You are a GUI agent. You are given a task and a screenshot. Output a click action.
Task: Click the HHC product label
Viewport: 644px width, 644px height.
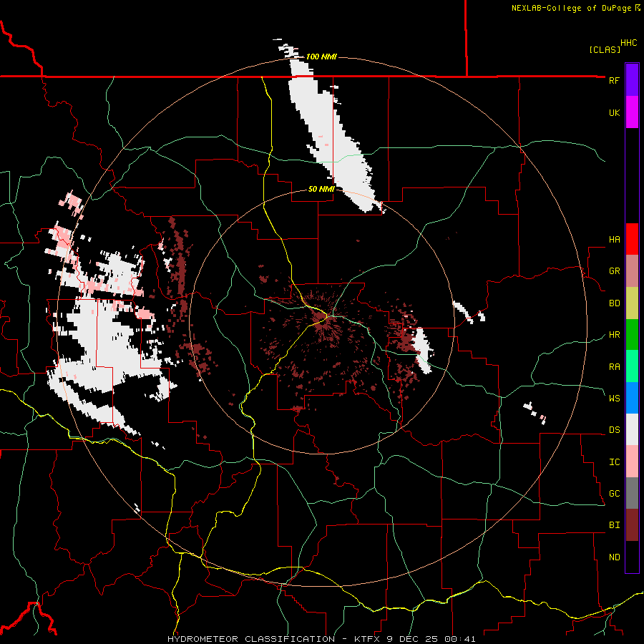(628, 43)
